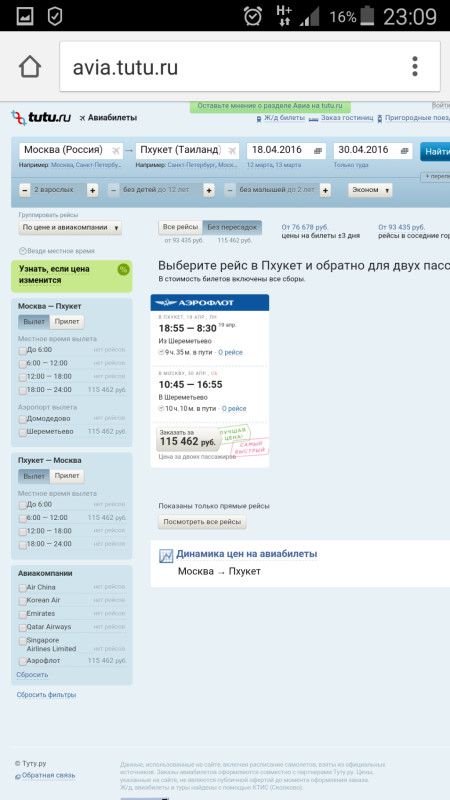
Task: Click the leave feedback green banner
Action: coord(270,106)
